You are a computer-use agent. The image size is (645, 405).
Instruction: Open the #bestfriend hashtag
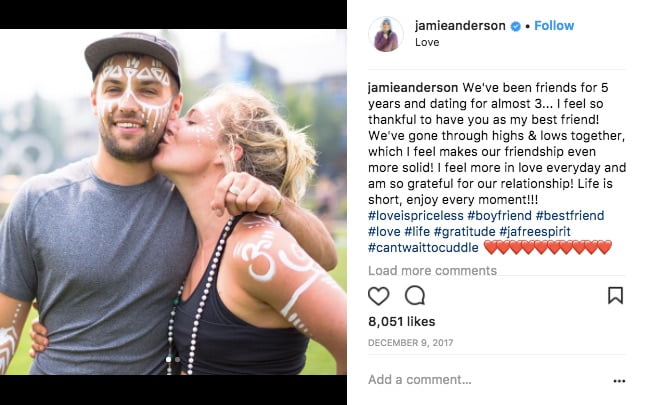[x=570, y=215]
